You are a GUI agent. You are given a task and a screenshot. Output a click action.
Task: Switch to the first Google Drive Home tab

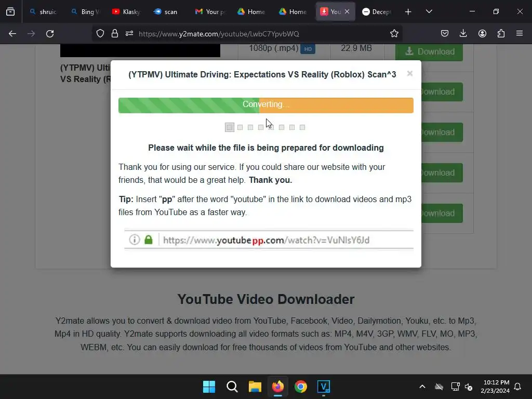251,11
